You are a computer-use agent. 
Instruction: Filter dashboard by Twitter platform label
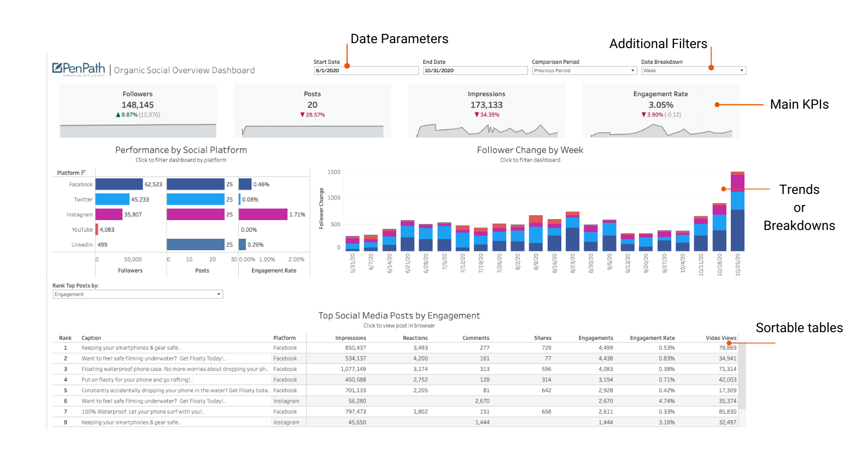tap(83, 200)
